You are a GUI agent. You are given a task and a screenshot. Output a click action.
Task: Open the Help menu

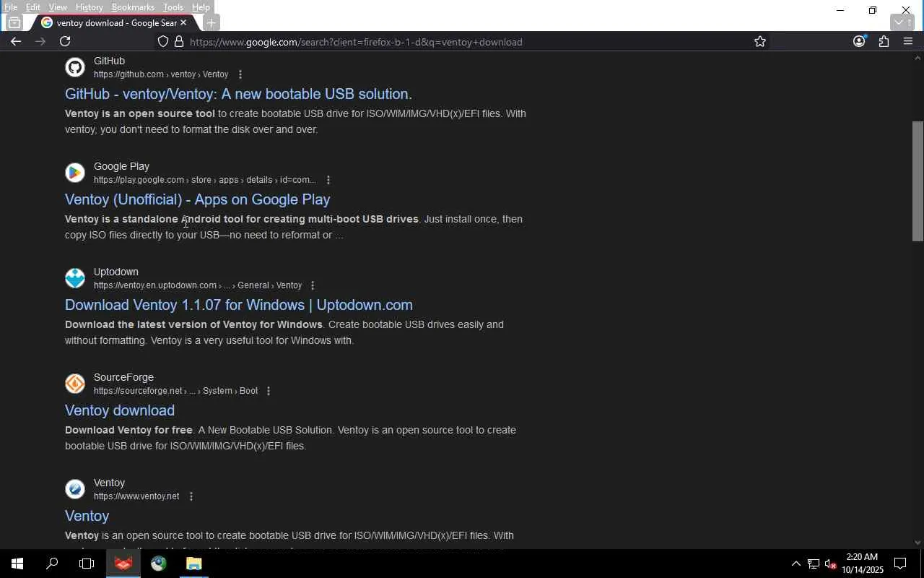201,7
